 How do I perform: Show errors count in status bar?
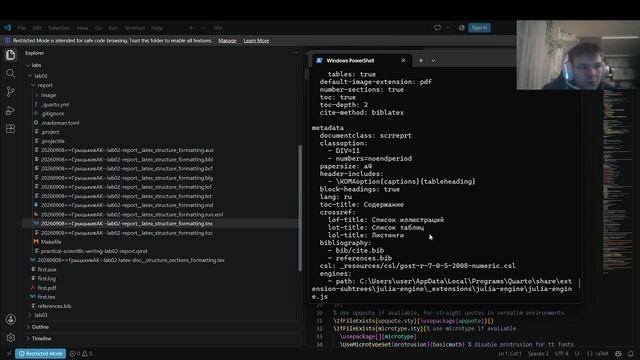[75, 353]
